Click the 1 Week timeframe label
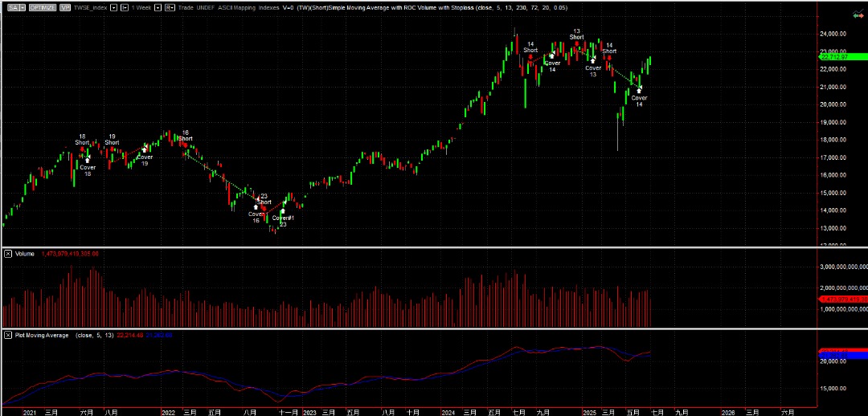Screen dimensions: 868x416 click(x=142, y=8)
